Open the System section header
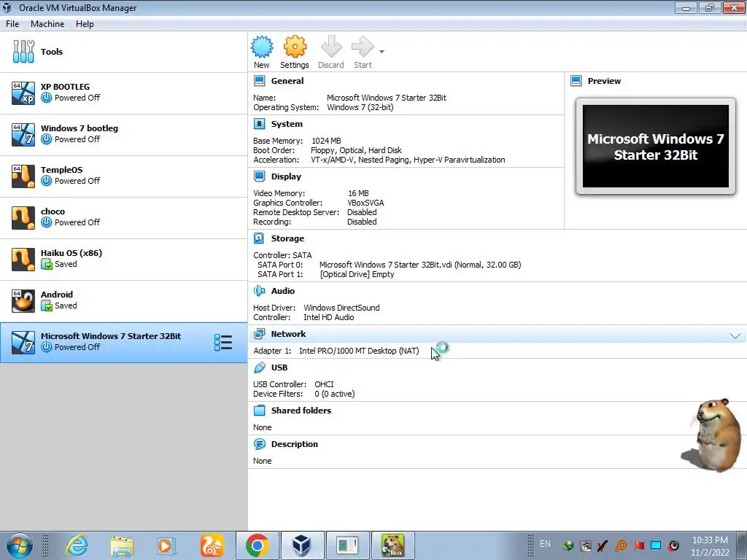 coord(287,124)
